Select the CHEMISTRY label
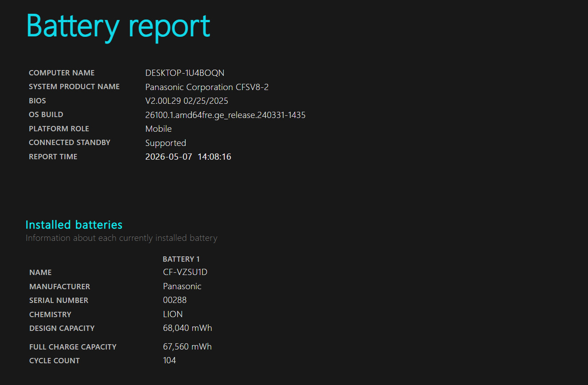Viewport: 588px width, 385px height. [x=50, y=314]
